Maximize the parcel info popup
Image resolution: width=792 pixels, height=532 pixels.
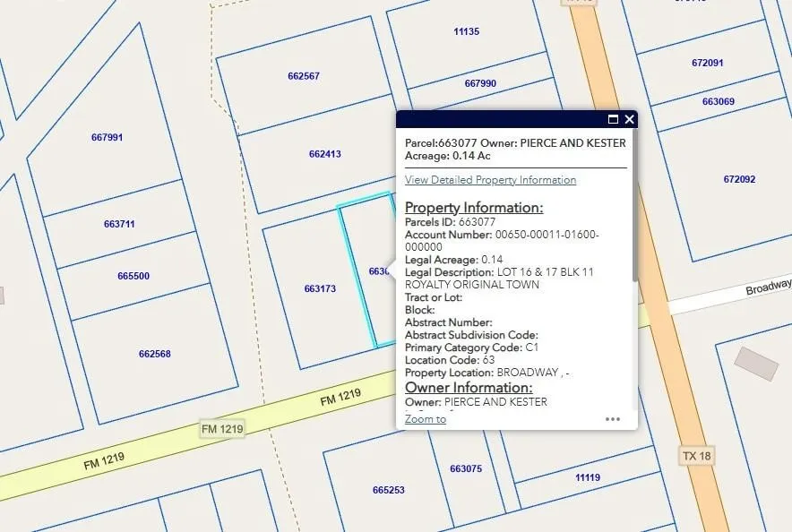[614, 119]
